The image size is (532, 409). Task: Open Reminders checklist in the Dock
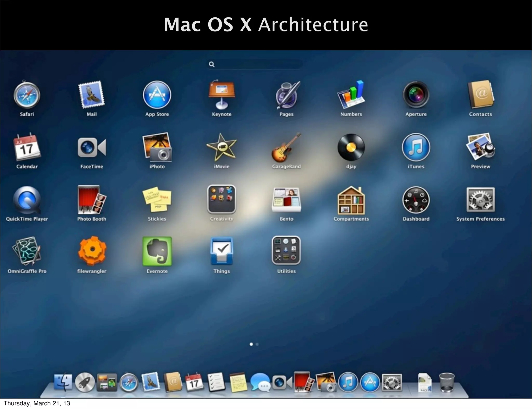(x=216, y=382)
